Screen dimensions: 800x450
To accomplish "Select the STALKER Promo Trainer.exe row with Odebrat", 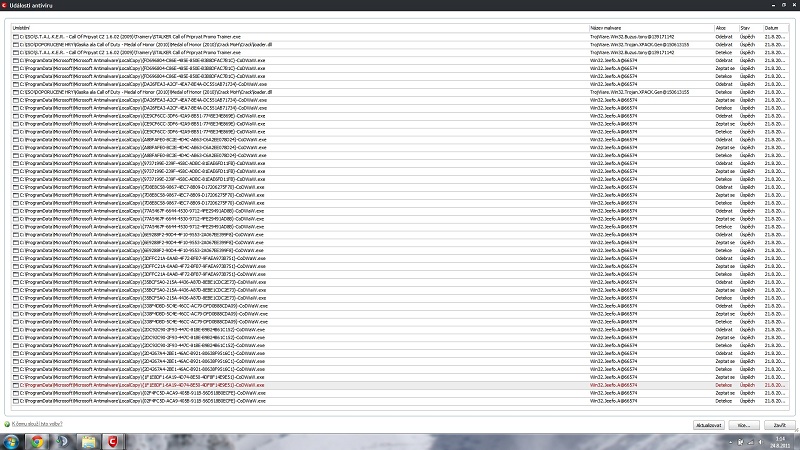I will (400, 37).
